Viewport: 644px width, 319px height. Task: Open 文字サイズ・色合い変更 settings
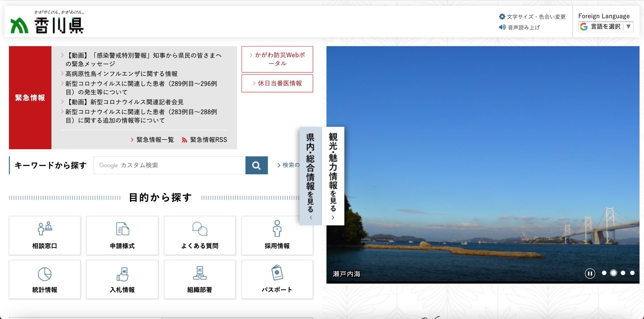[x=532, y=17]
